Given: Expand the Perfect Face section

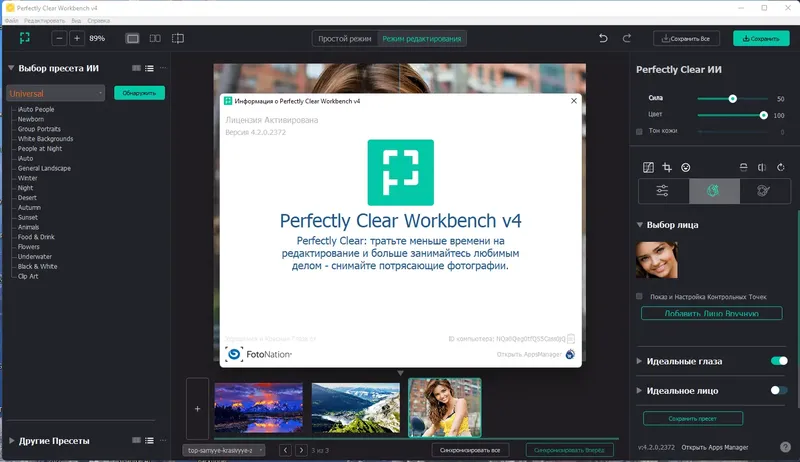Looking at the screenshot, I should coord(639,391).
